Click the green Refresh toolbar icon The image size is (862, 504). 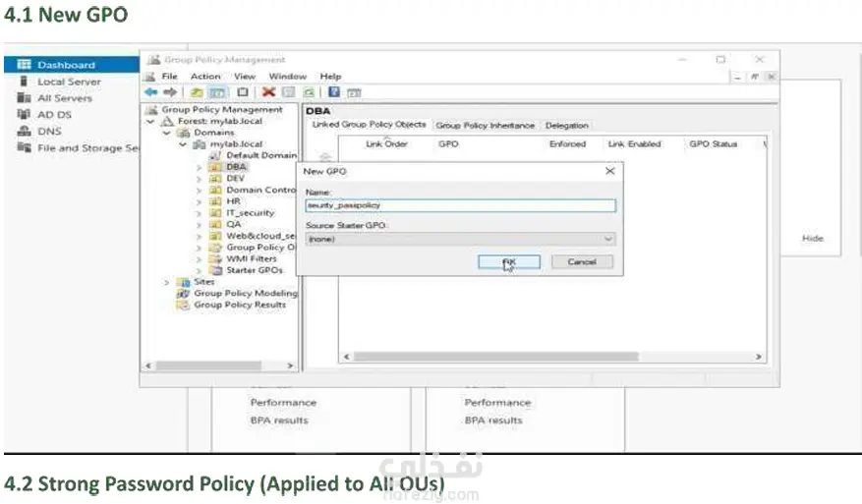pos(310,92)
